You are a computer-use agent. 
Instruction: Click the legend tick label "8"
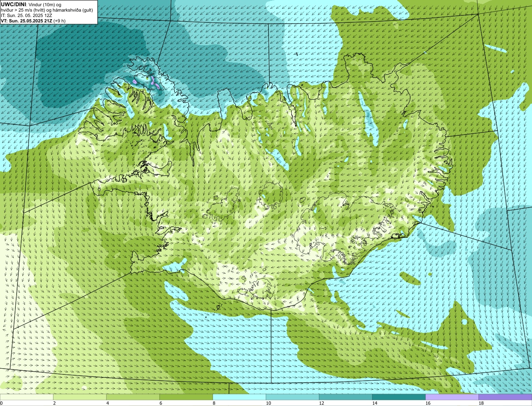[x=214, y=403]
